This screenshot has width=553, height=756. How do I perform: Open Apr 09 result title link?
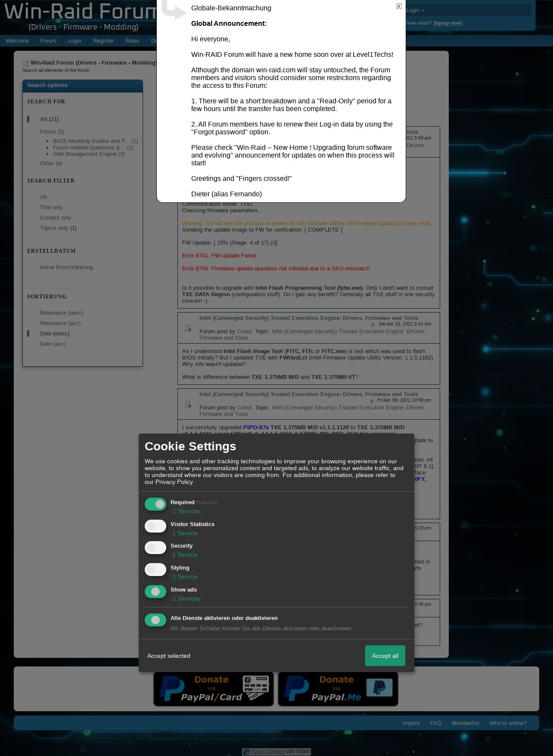point(308,394)
